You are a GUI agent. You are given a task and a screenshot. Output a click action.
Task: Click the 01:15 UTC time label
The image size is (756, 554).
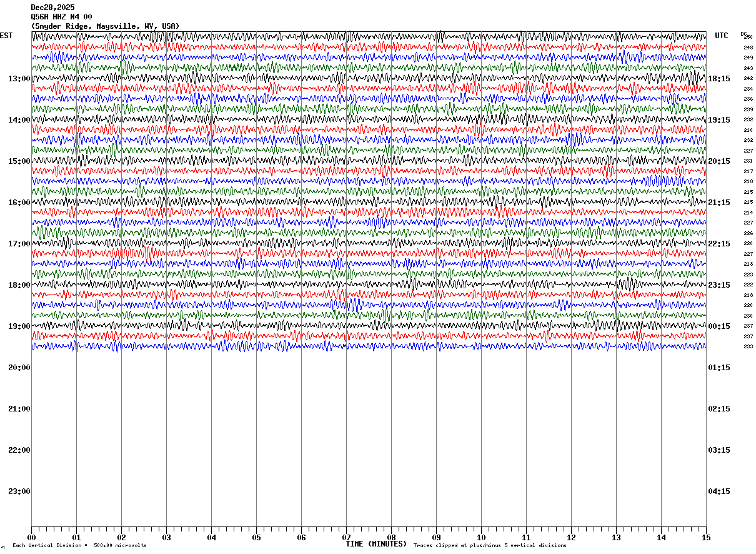719,368
